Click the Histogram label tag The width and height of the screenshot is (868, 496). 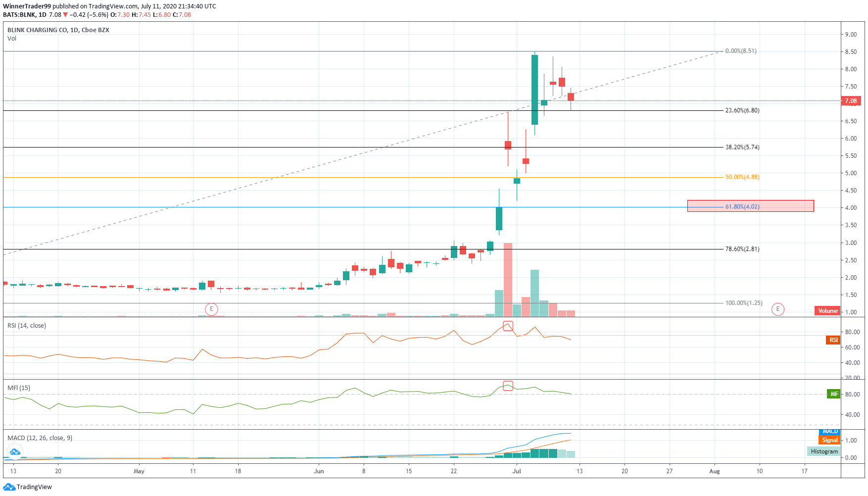coord(824,451)
